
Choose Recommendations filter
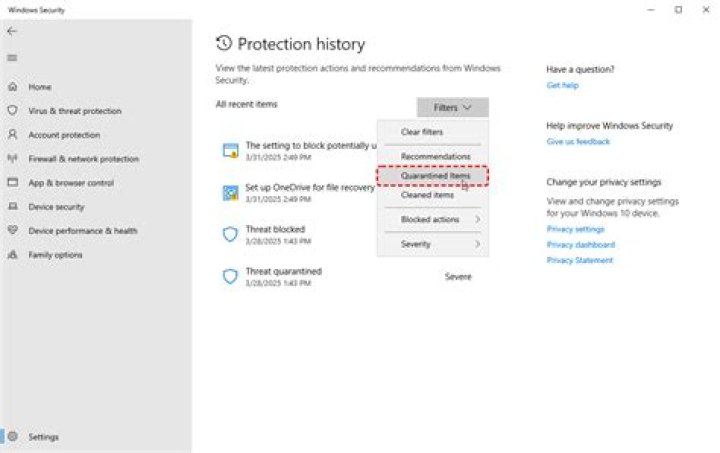[x=435, y=157]
